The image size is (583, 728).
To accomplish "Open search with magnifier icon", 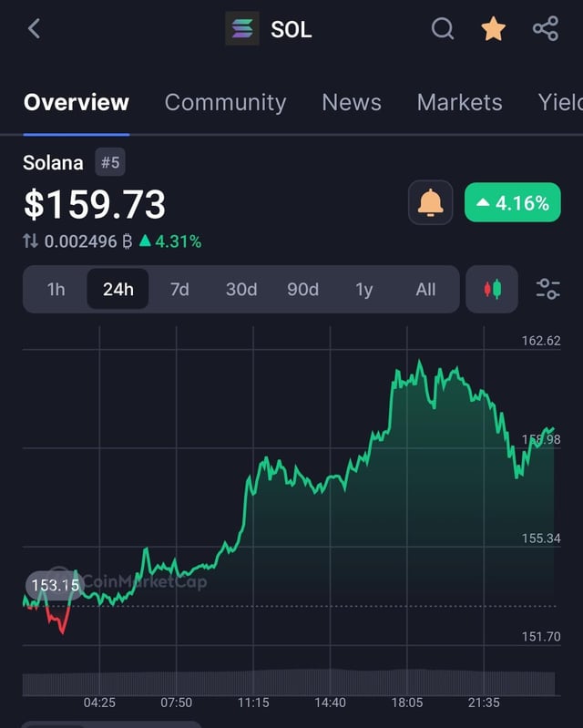I will point(443,29).
